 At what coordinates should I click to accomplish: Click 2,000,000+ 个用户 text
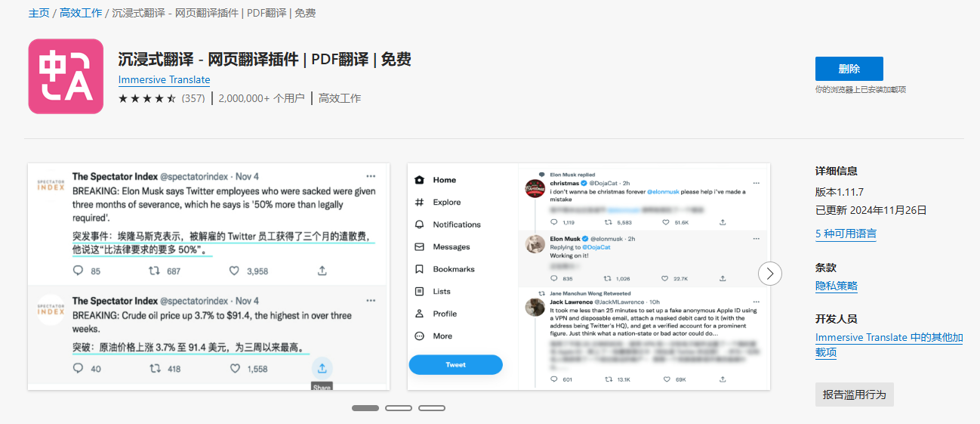261,98
